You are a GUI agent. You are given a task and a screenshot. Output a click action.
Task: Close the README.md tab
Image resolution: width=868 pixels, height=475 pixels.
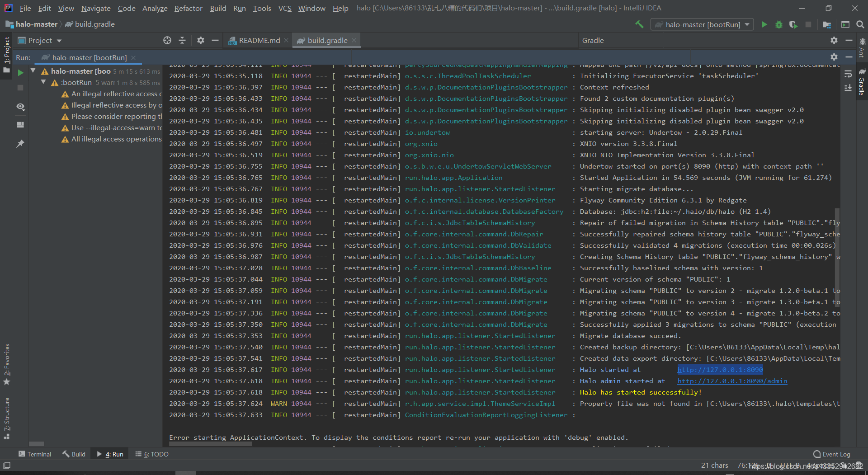pyautogui.click(x=286, y=40)
